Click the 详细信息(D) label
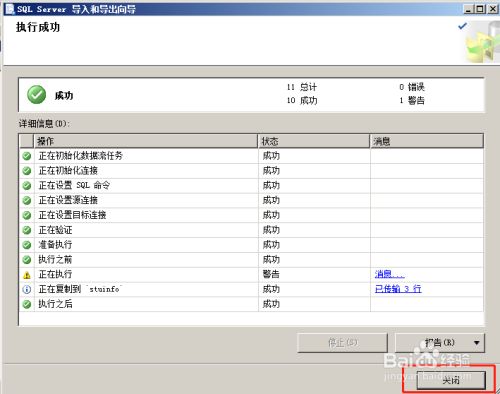The height and width of the screenshot is (394, 500). coord(44,124)
